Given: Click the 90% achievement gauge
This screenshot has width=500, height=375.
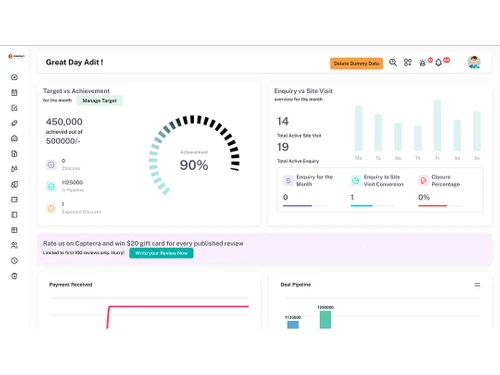Looking at the screenshot, I should [x=194, y=154].
